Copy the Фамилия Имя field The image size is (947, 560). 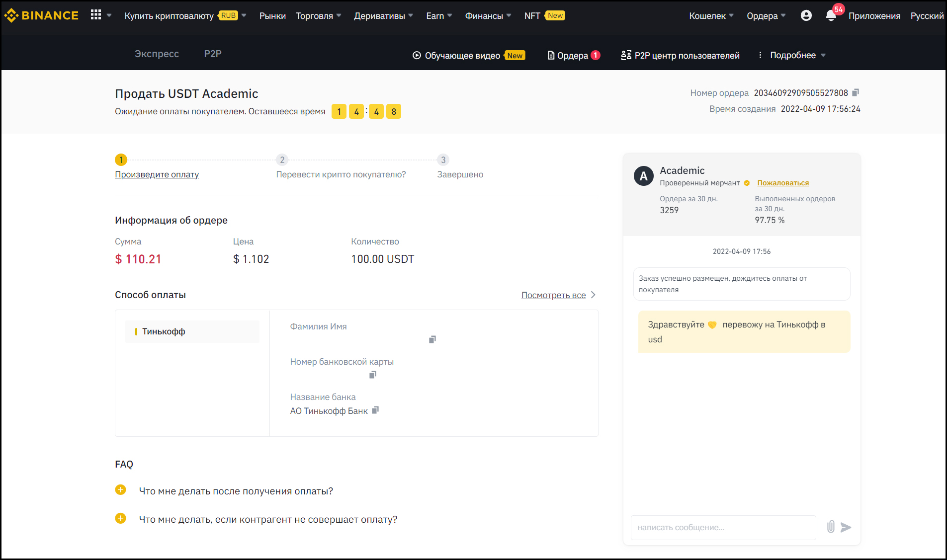(x=432, y=339)
